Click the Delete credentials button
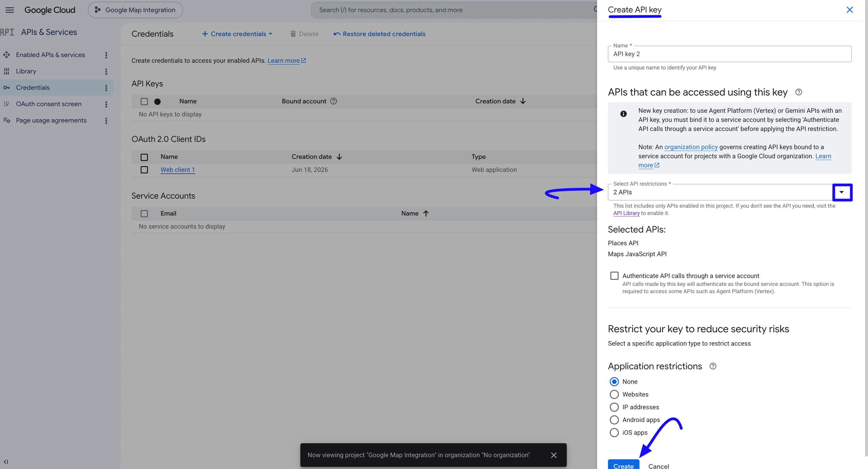 pos(304,34)
